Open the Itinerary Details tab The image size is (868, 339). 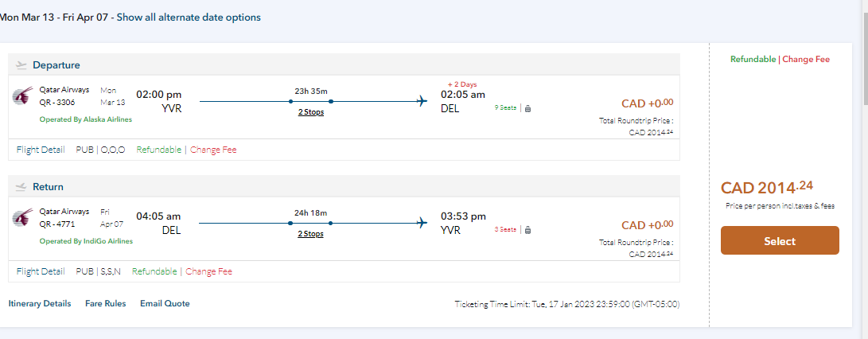[x=40, y=303]
